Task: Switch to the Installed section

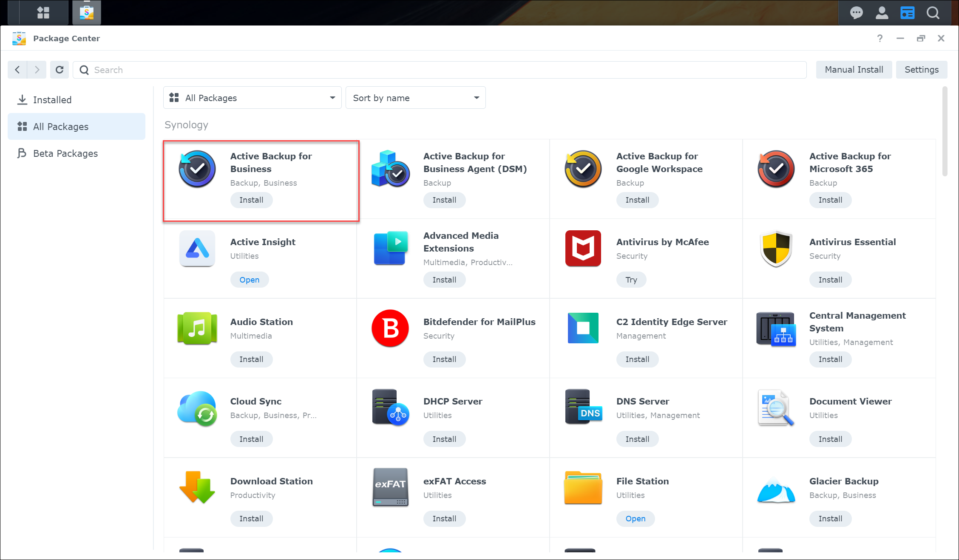Action: click(x=52, y=100)
